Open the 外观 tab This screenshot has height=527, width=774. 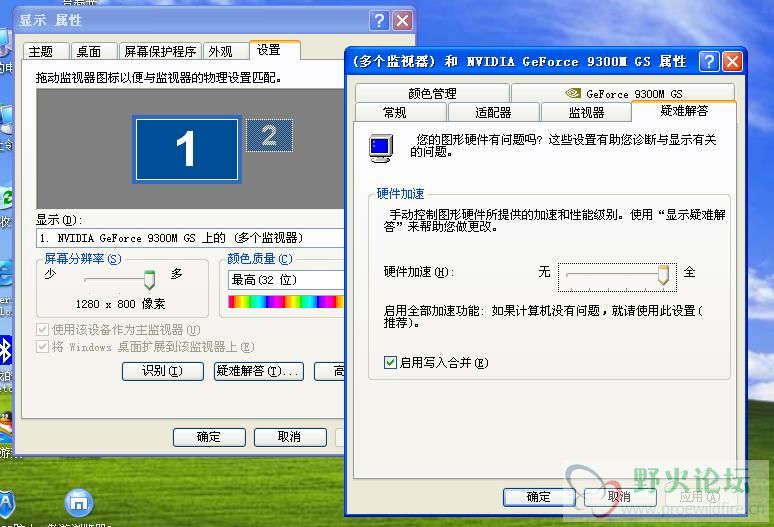click(x=225, y=51)
